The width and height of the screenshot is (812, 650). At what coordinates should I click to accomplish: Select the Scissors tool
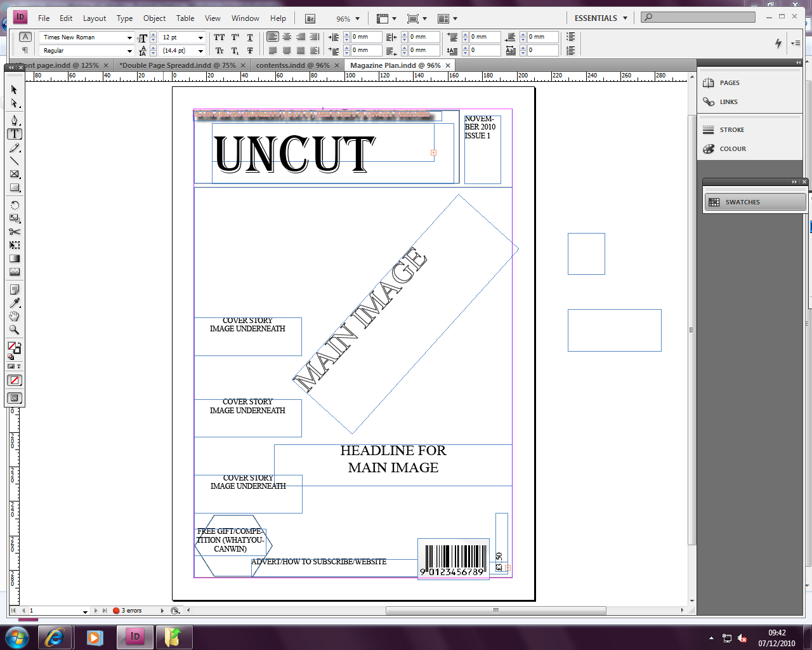14,232
